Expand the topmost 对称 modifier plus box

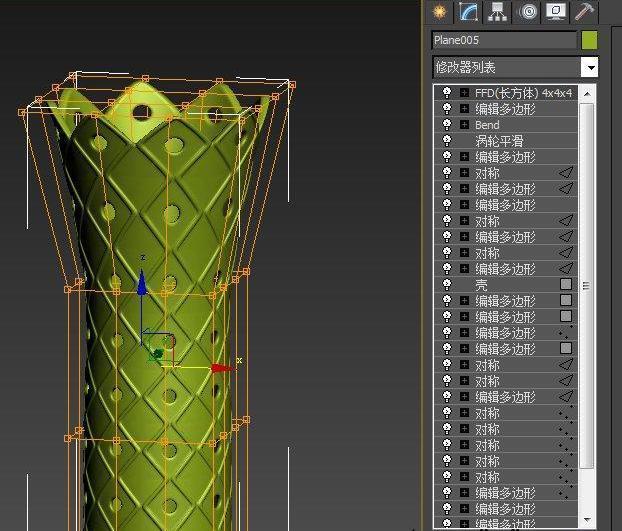tap(464, 173)
